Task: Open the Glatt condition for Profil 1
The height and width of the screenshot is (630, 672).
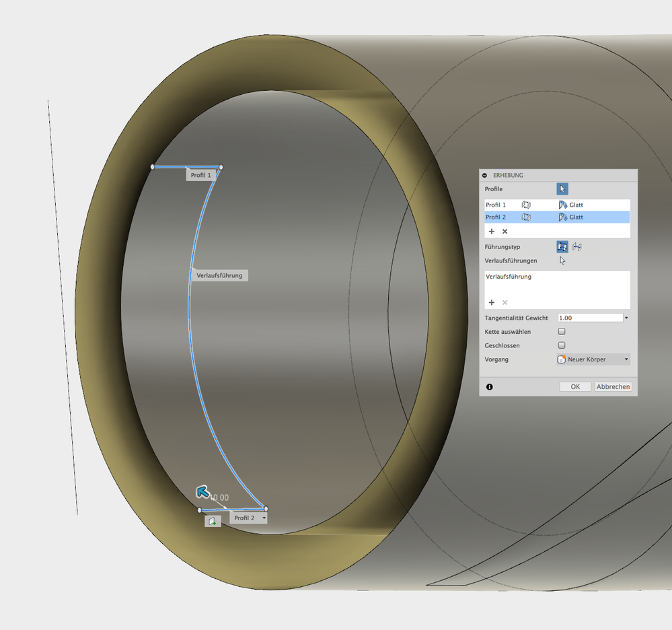Action: pos(571,205)
